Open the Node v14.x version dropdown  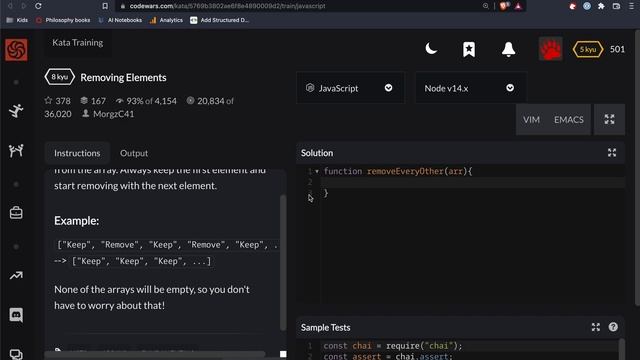point(470,88)
